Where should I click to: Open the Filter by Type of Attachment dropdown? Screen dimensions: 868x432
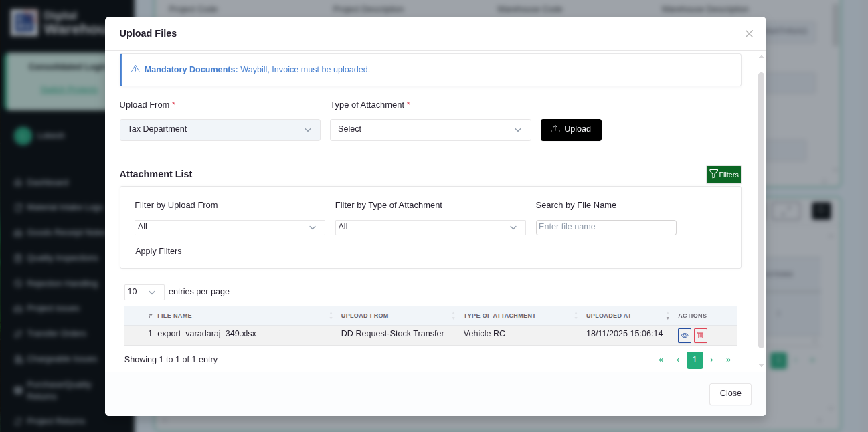430,227
